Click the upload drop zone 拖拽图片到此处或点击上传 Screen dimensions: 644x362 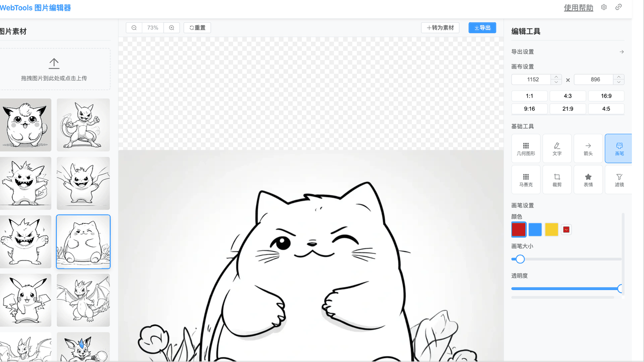coord(54,69)
